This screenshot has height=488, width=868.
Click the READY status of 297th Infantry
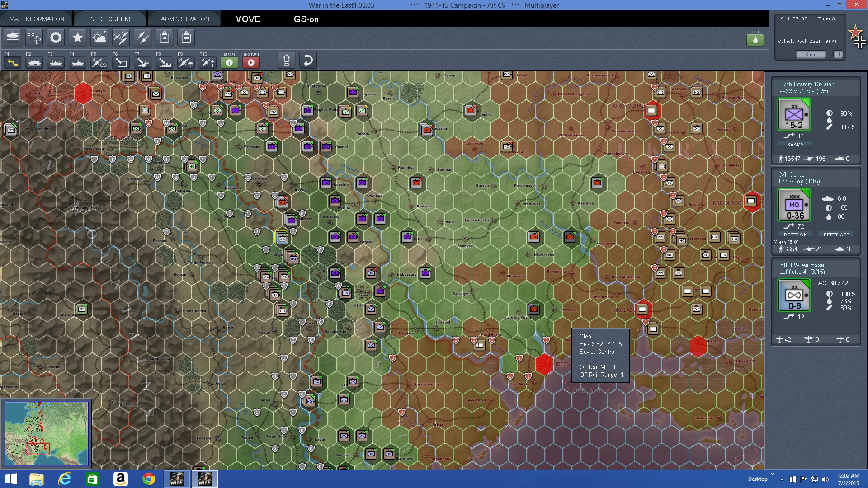tap(795, 144)
